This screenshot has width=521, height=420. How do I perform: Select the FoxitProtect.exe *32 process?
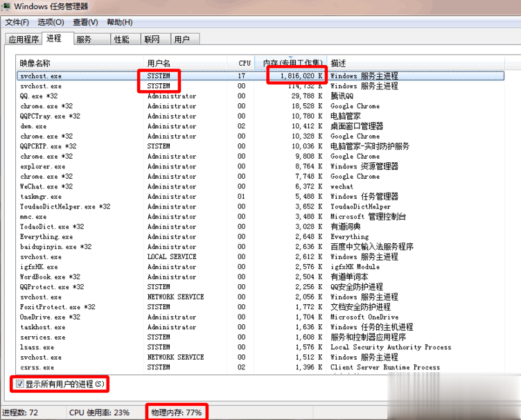(260, 307)
